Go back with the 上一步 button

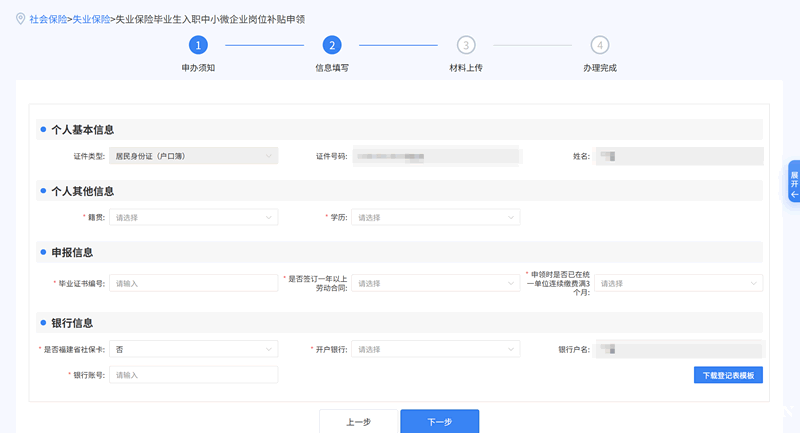click(x=358, y=421)
